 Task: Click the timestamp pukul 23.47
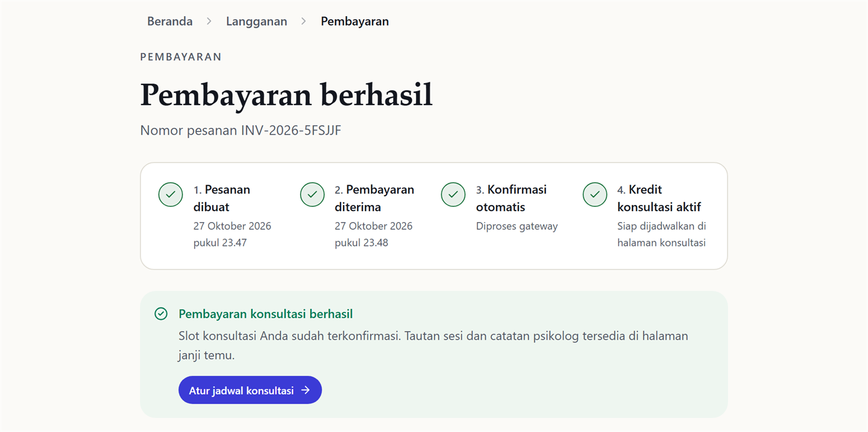coord(220,243)
